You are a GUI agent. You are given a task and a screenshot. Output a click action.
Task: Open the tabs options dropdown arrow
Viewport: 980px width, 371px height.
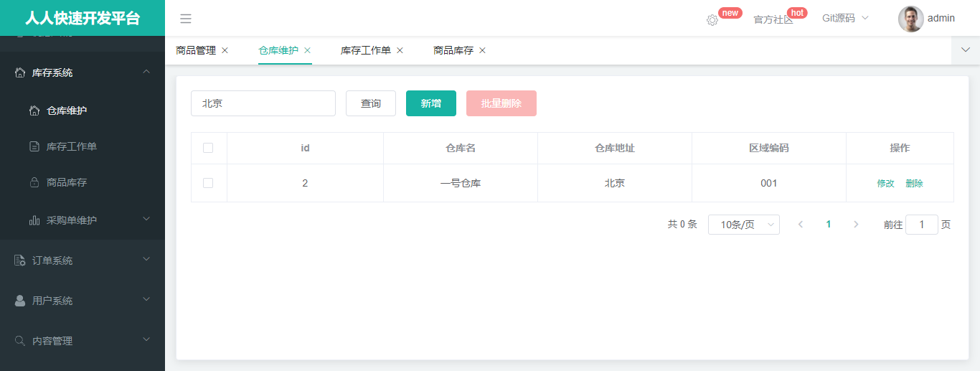(x=966, y=50)
